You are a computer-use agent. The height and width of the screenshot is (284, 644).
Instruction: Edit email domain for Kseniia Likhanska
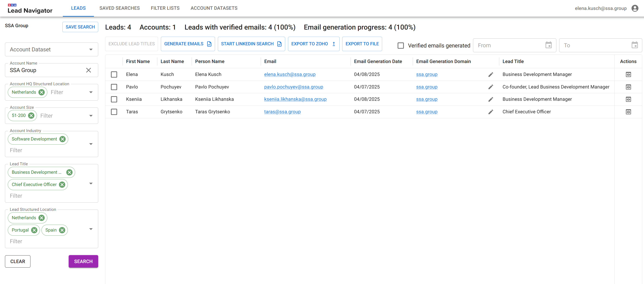tap(491, 99)
